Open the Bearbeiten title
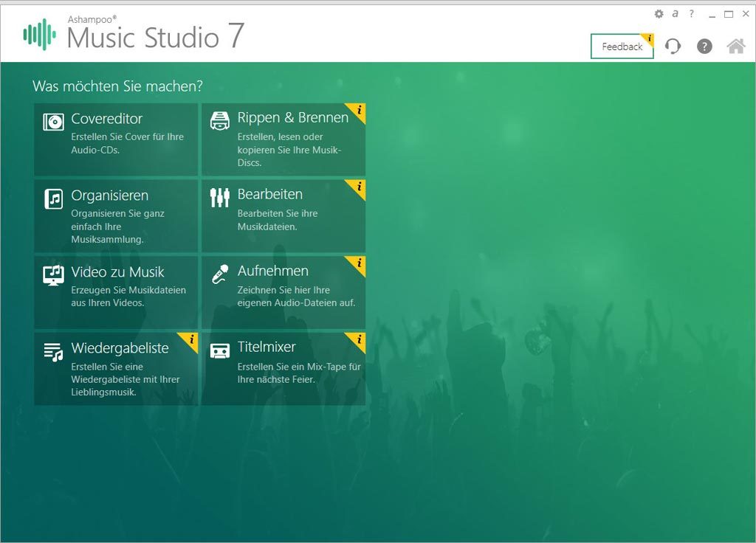756x543 pixels. [x=270, y=194]
